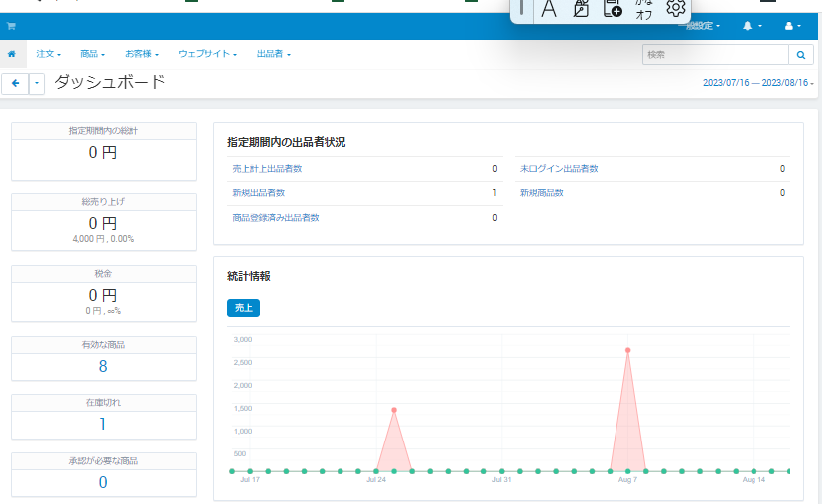Open the ウェブサイト menu
Image resolution: width=822 pixels, height=504 pixels.
pos(206,54)
